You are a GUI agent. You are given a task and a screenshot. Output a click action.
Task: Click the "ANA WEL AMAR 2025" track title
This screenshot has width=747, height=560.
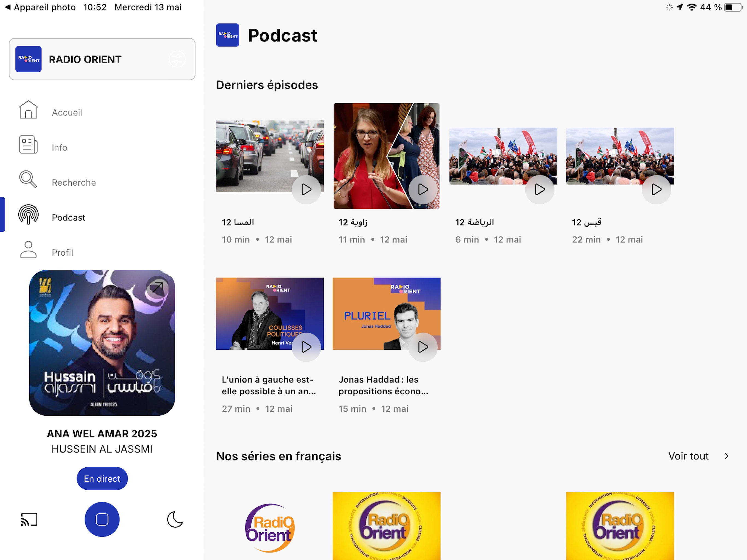click(x=102, y=434)
